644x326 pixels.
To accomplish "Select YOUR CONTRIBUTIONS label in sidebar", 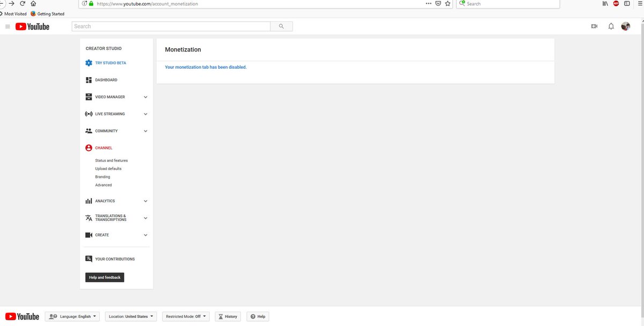I will point(115,259).
